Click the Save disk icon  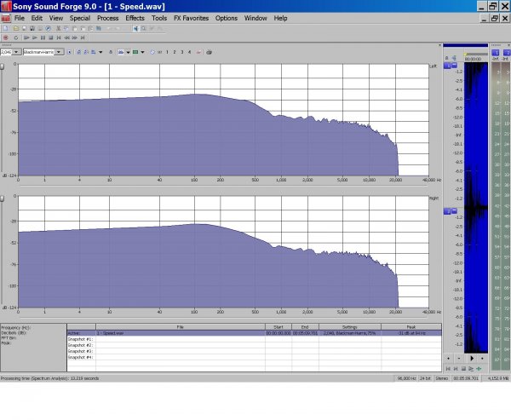(21, 28)
